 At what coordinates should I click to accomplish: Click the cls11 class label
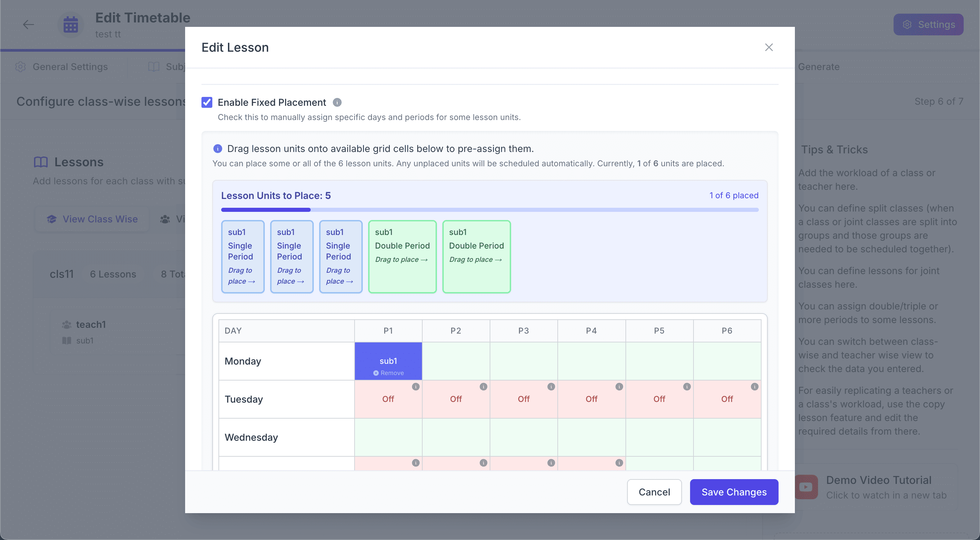click(62, 274)
